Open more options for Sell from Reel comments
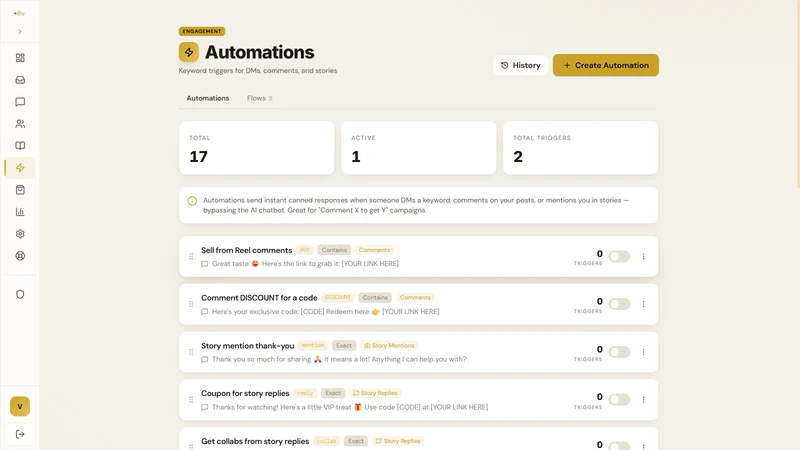 coord(643,256)
